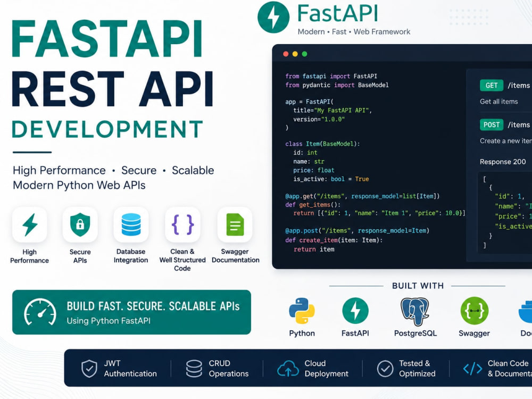The width and height of the screenshot is (532, 399).
Task: Click the large "DEVELOPMENT" heading
Action: pyautogui.click(x=107, y=129)
